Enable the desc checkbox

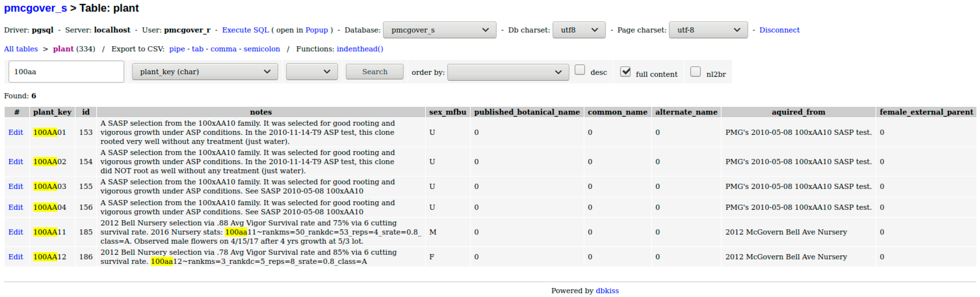tap(579, 70)
